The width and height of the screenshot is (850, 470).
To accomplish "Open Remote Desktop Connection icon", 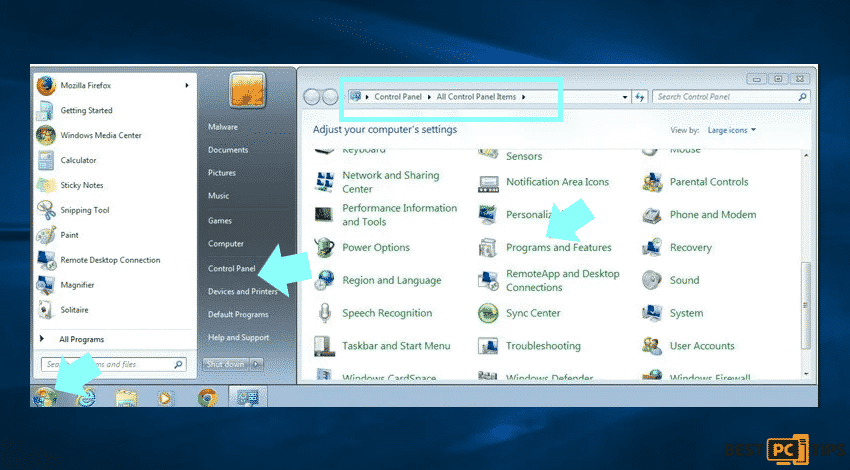I will coord(46,260).
